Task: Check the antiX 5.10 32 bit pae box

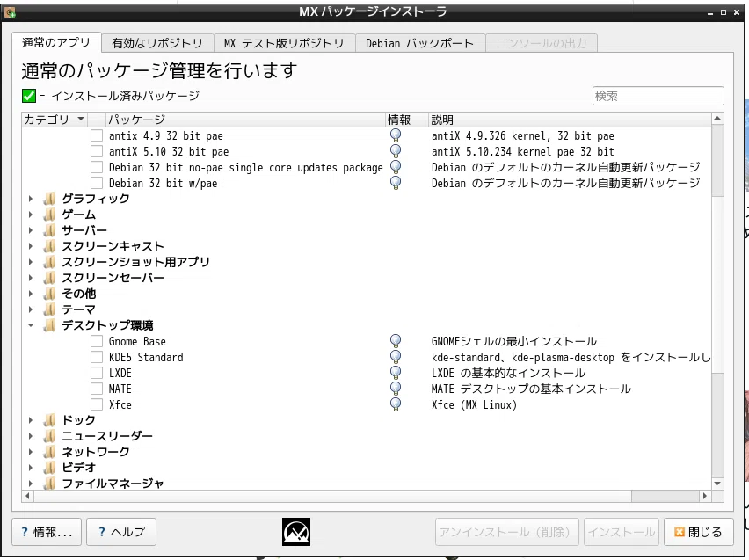Action: point(97,151)
